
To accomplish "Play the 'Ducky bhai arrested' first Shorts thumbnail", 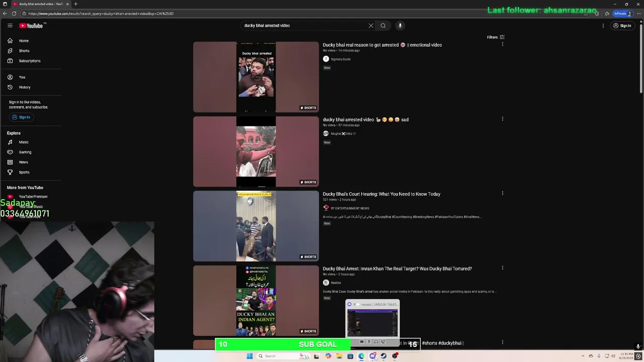I will [256, 77].
